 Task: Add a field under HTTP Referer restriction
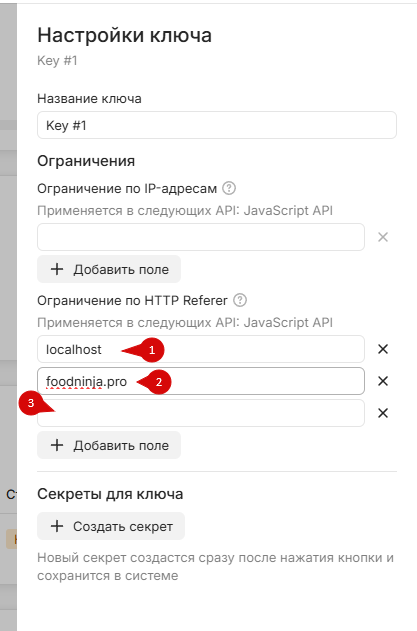click(109, 445)
